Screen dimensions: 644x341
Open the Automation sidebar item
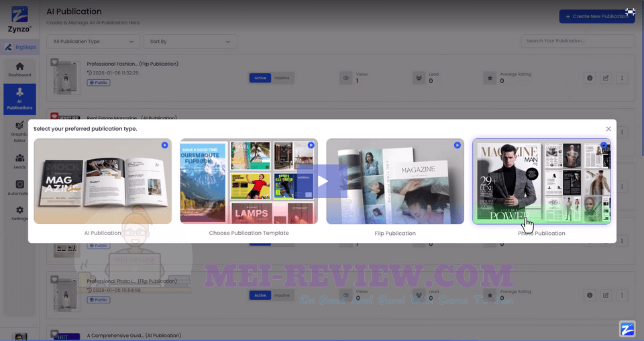click(x=19, y=188)
